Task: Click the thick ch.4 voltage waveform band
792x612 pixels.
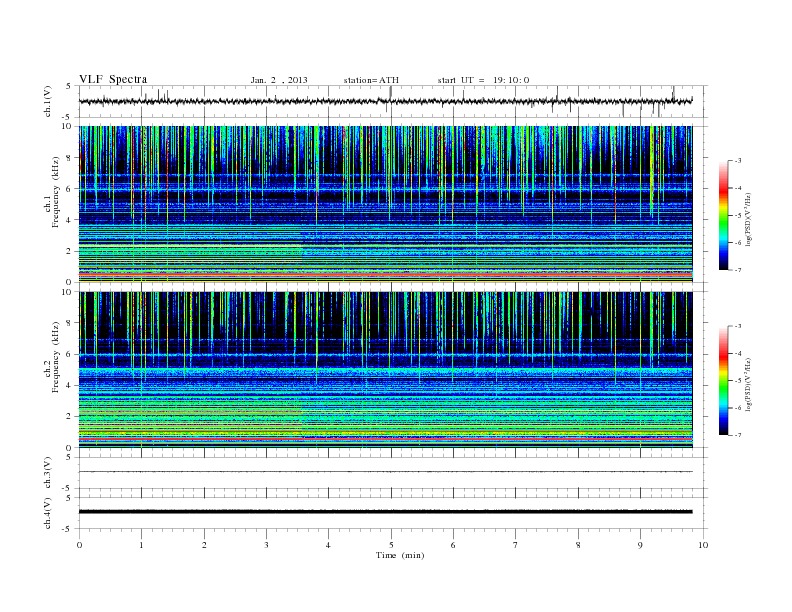Action: point(386,512)
